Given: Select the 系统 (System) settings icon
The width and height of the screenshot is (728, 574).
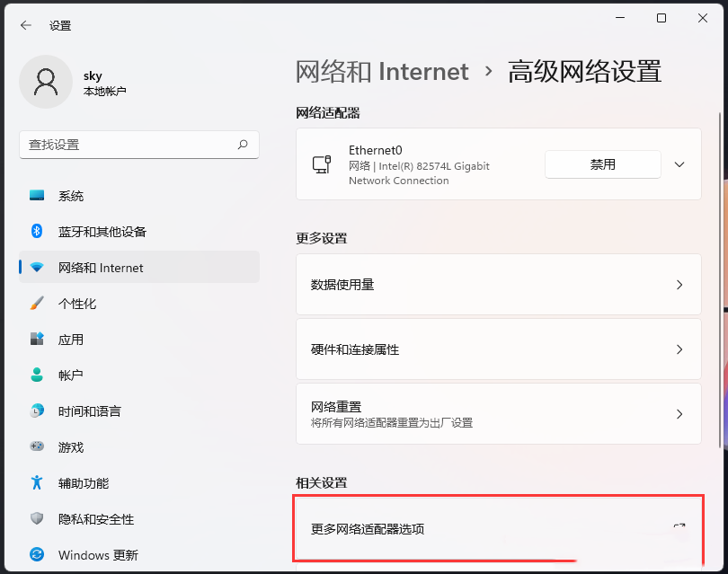Looking at the screenshot, I should point(36,196).
